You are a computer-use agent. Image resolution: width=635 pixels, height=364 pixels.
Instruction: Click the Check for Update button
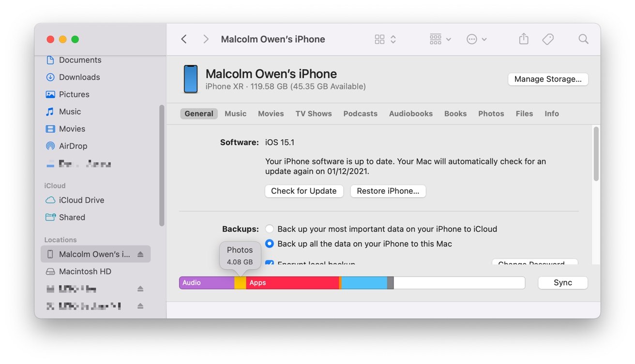tap(303, 191)
